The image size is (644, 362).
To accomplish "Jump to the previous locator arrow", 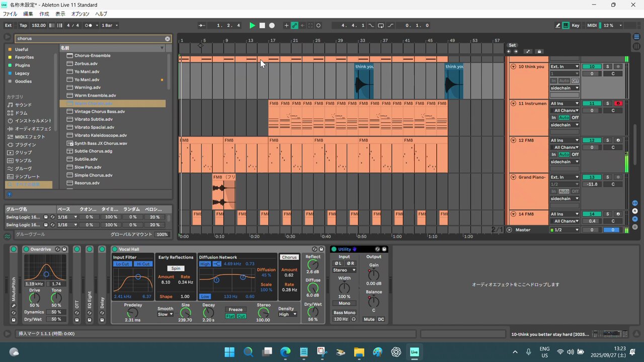I will [x=509, y=51].
